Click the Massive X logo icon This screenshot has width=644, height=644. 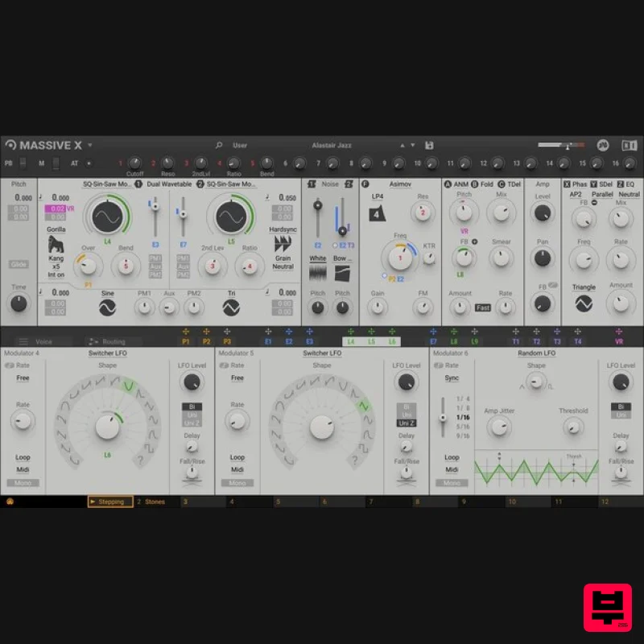[13, 146]
